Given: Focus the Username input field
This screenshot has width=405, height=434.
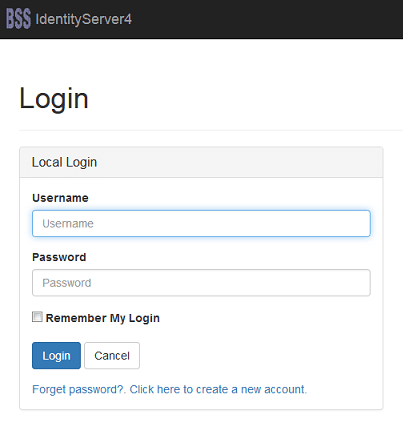Looking at the screenshot, I should pyautogui.click(x=201, y=223).
